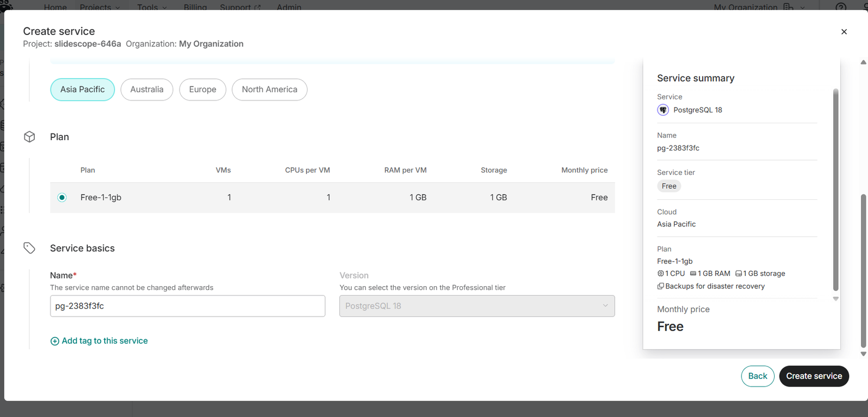Click Backups for disaster recovery text
The height and width of the screenshot is (417, 868).
715,286
